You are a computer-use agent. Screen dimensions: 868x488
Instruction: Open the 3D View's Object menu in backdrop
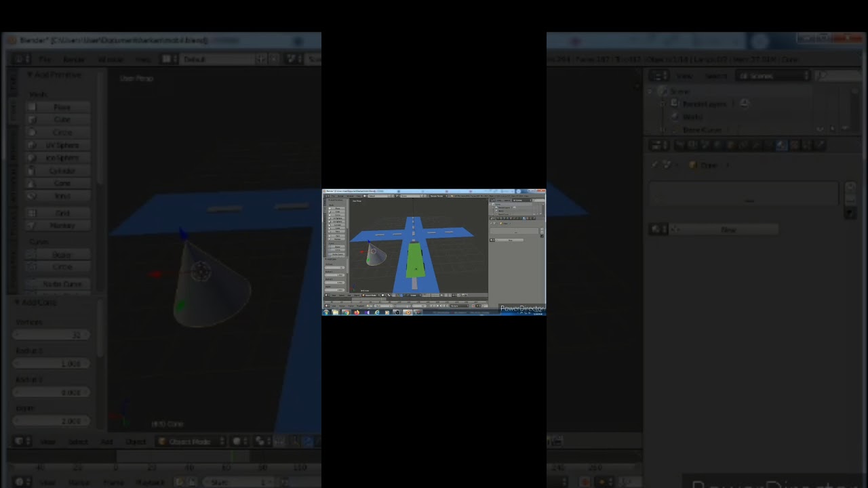pyautogui.click(x=135, y=442)
